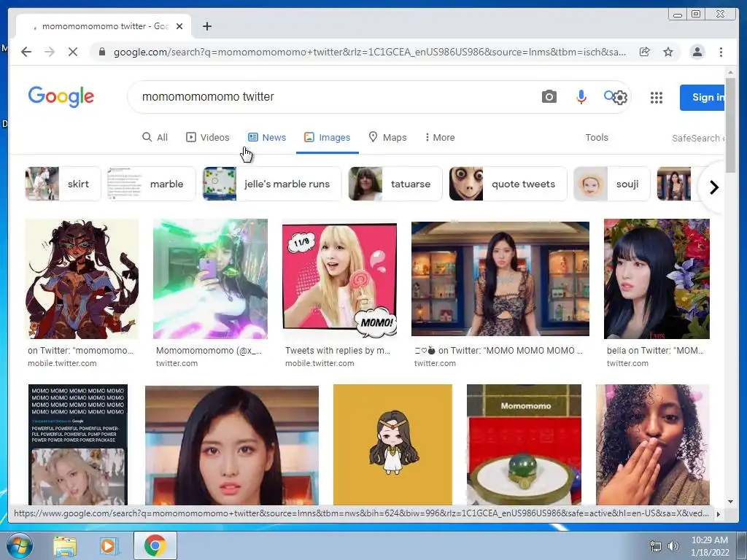Open the MOMO MOMO text post thumbnail
Screen dimensions: 747x560
point(77,445)
